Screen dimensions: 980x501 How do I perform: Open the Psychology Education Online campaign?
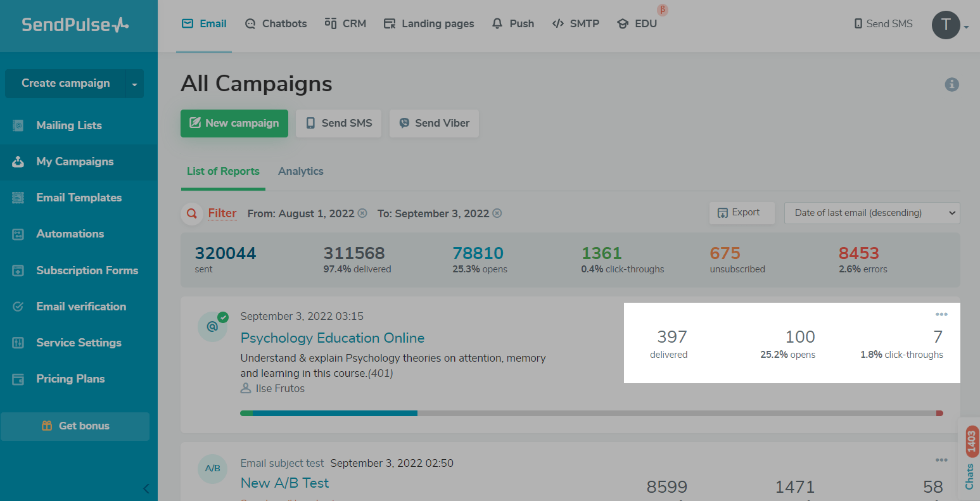pyautogui.click(x=333, y=338)
